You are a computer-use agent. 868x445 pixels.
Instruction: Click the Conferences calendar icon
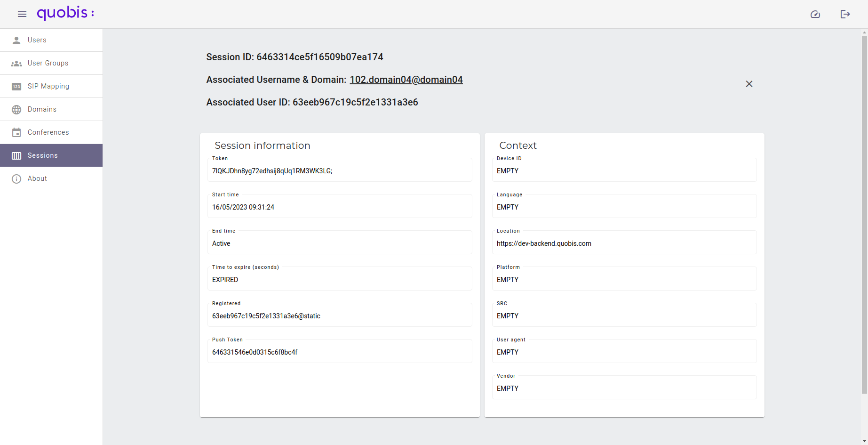[16, 132]
